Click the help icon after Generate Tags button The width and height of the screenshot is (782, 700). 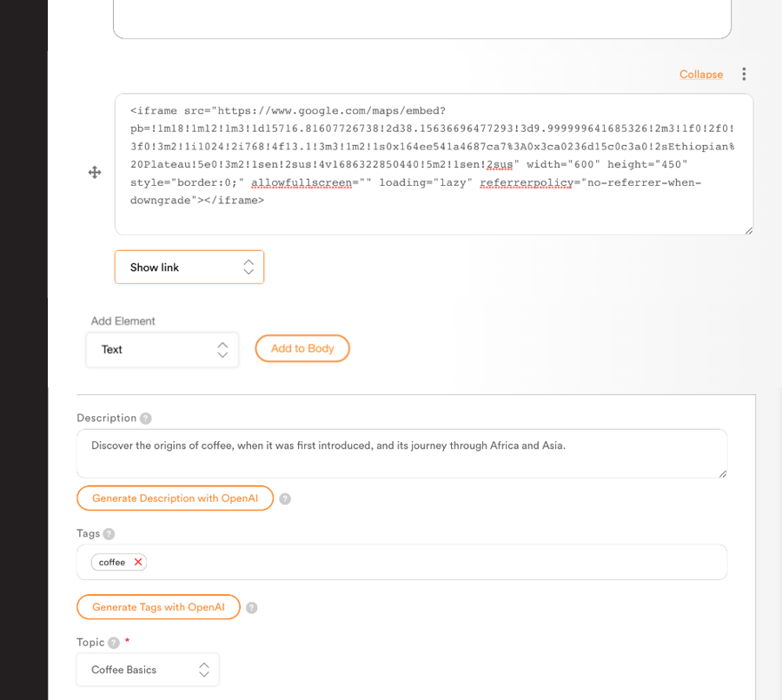pos(252,607)
